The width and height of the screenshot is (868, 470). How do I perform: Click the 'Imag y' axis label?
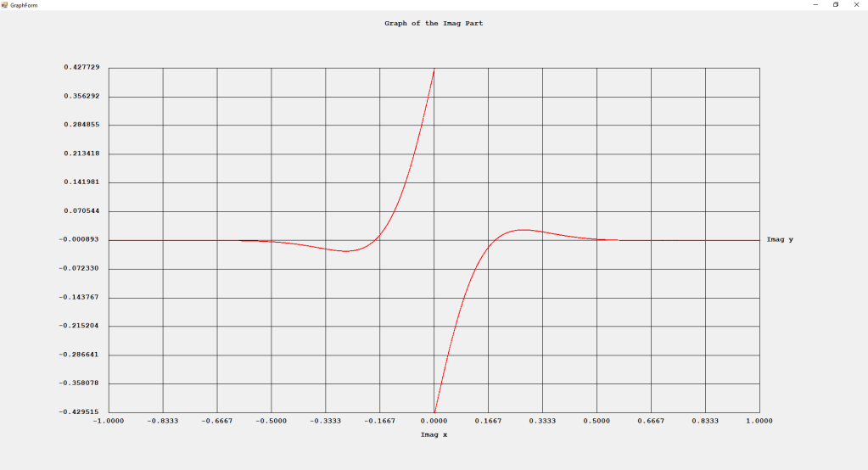tap(780, 239)
